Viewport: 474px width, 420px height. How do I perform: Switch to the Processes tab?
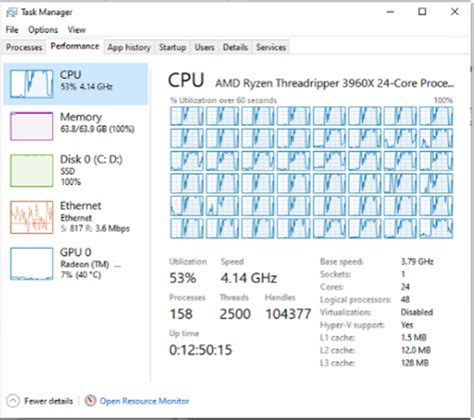(x=24, y=47)
